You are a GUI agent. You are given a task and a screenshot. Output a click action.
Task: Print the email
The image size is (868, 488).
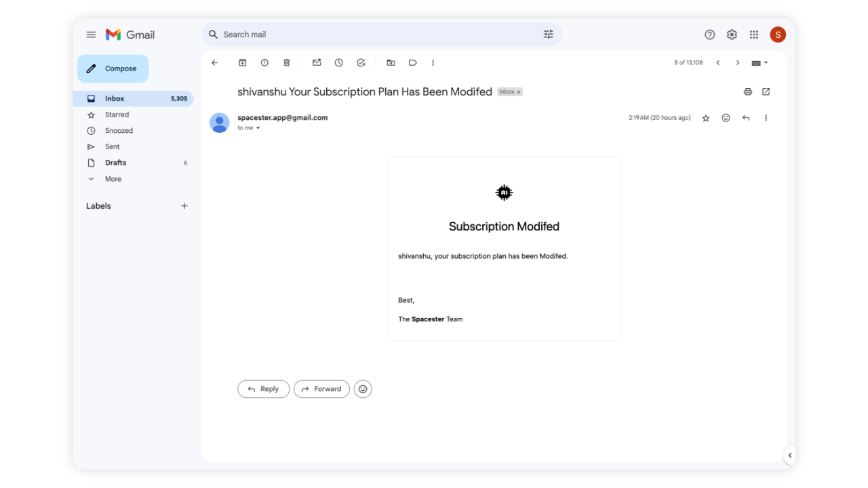point(748,91)
